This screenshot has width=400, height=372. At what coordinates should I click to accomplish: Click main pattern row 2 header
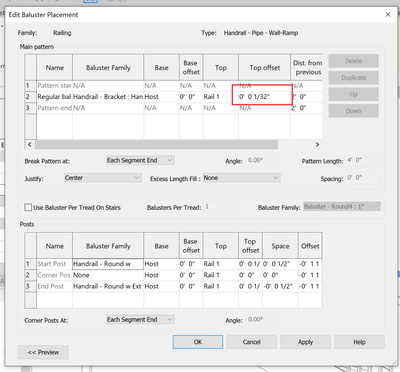[31, 97]
